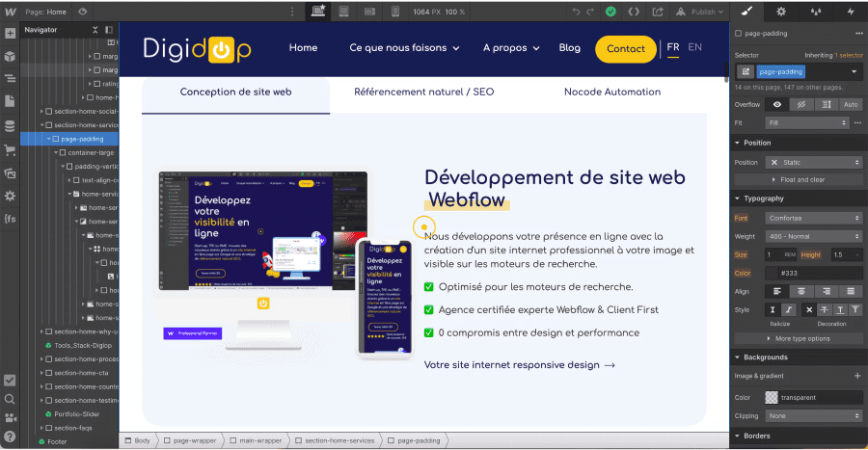
Task: Switch to the mobile portrait breakpoint icon
Action: 395,11
